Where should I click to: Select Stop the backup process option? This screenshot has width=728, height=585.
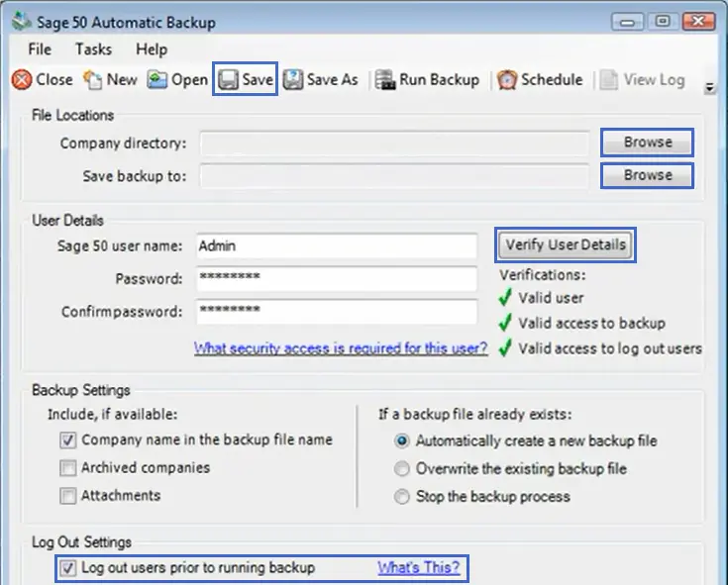(x=402, y=496)
